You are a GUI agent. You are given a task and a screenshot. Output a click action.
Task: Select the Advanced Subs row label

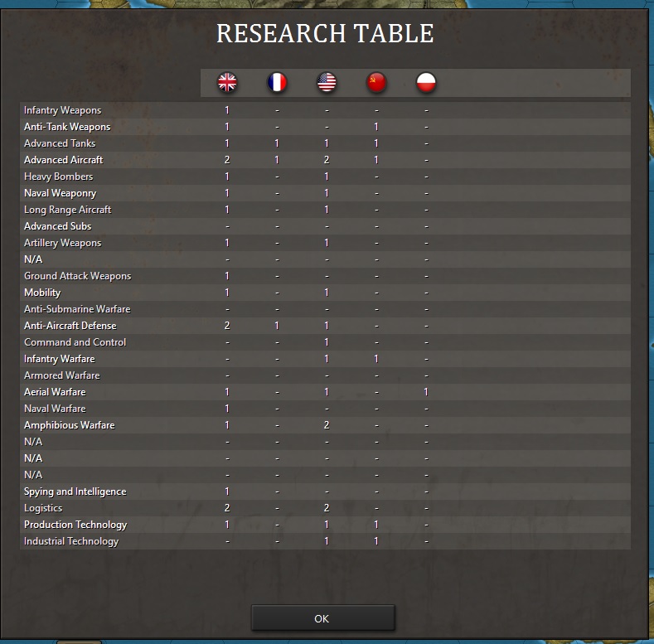click(57, 226)
